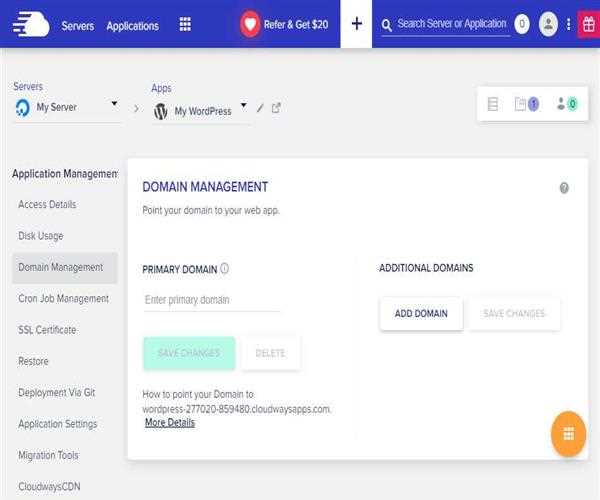600x500 pixels.
Task: Click the Enter primary domain field
Action: point(211,300)
